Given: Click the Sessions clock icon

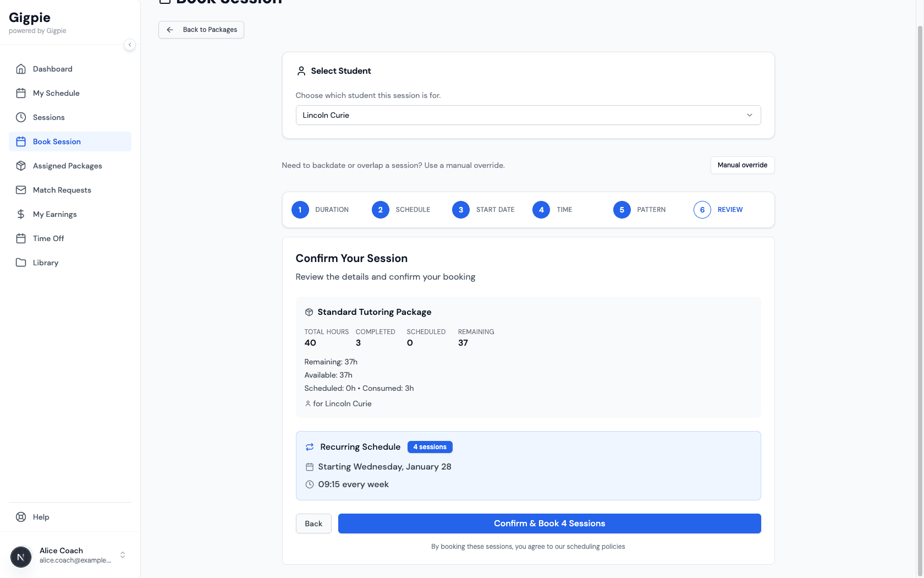Looking at the screenshot, I should [21, 117].
